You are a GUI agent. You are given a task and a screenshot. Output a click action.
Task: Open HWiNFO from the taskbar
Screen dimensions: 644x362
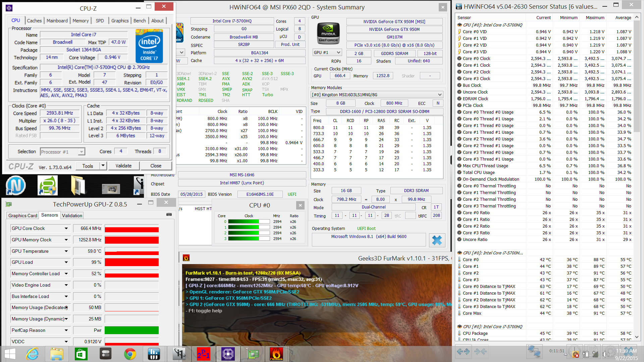pos(154,354)
